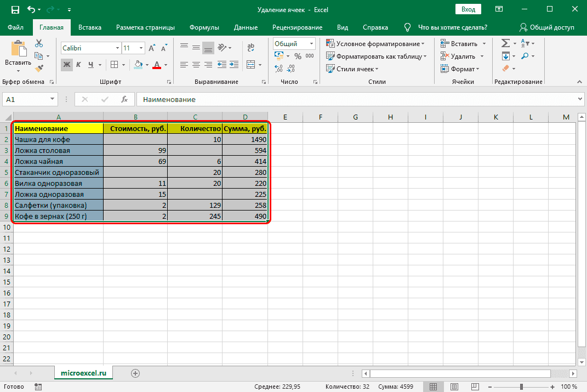Expand the Общий number format dropdown

(311, 44)
